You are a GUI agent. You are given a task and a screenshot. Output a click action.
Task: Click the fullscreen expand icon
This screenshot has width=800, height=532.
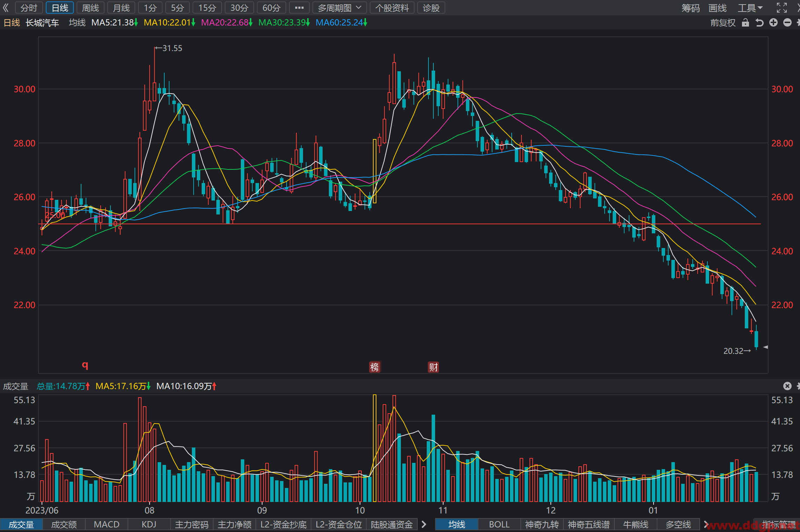(782, 7)
